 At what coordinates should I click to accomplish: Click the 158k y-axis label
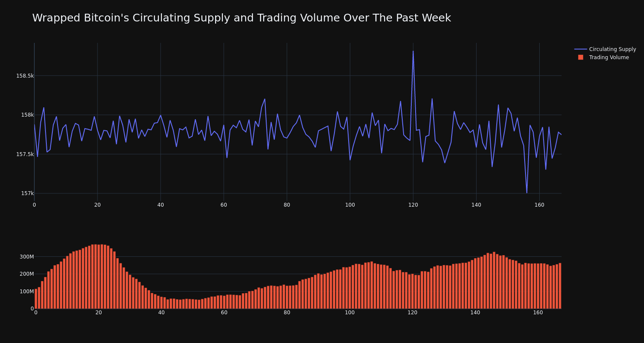point(27,115)
